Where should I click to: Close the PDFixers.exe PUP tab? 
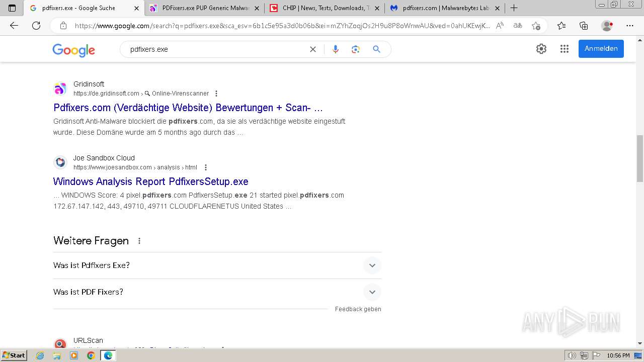click(257, 8)
